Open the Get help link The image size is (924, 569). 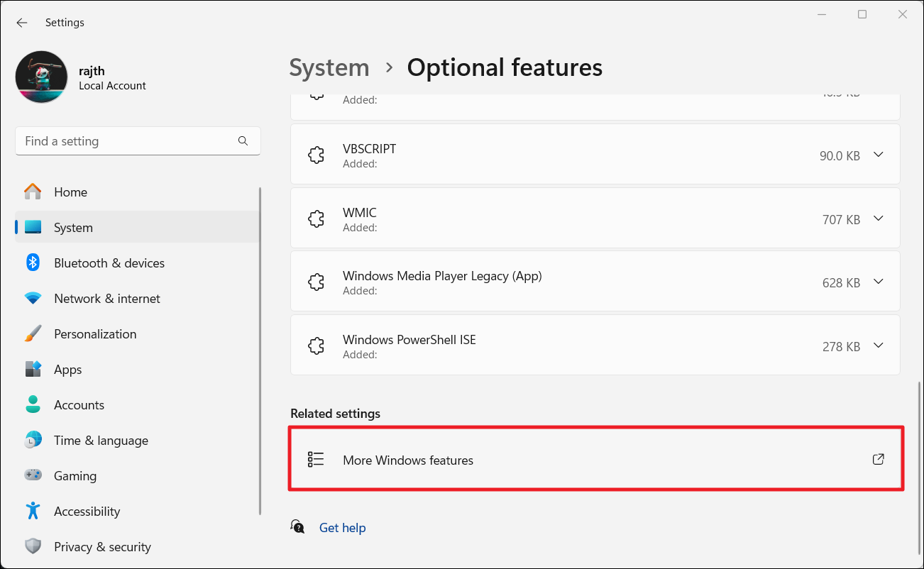(x=342, y=528)
